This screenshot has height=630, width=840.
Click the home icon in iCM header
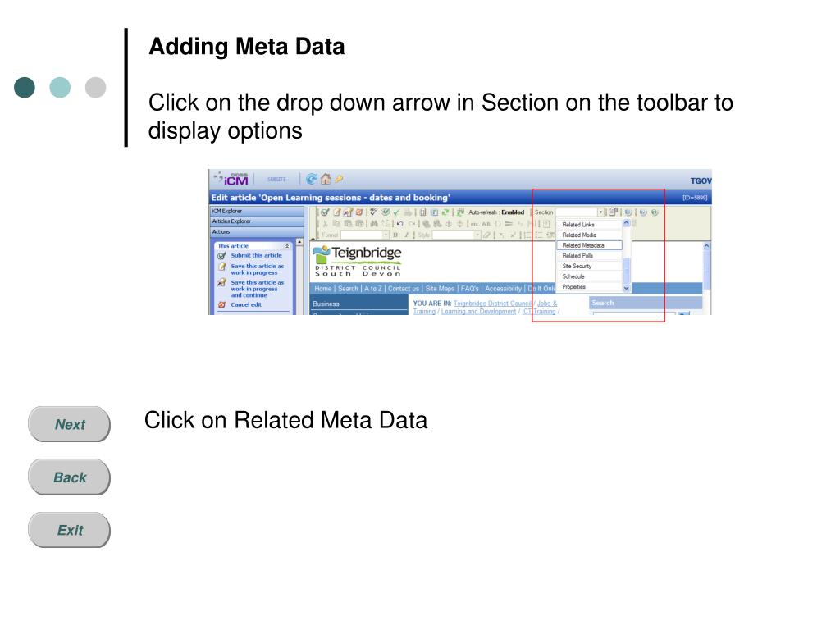[325, 179]
